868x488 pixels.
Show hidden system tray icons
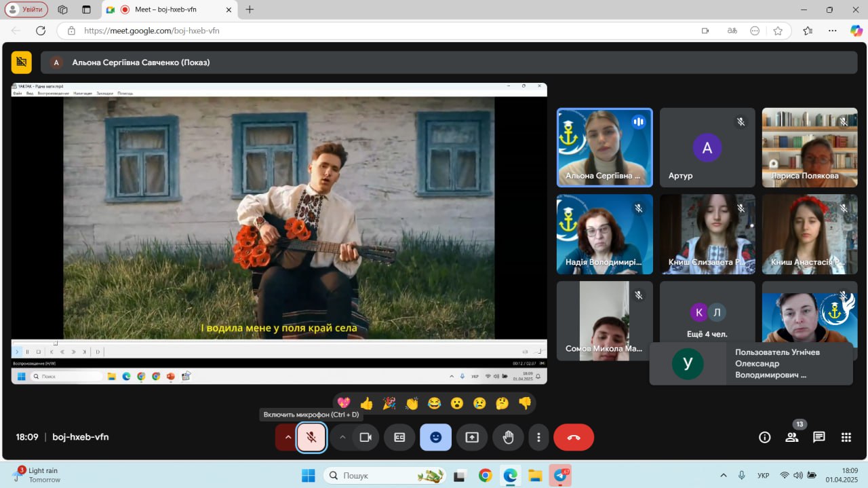pyautogui.click(x=724, y=476)
